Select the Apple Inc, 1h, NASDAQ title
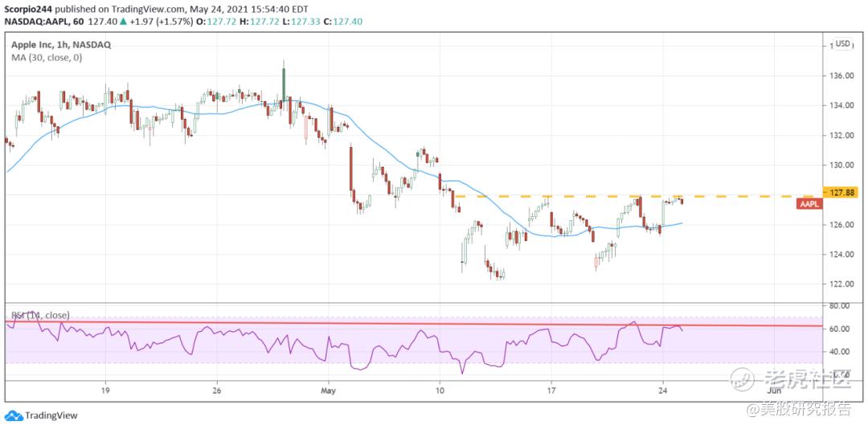The image size is (868, 429). (x=61, y=45)
